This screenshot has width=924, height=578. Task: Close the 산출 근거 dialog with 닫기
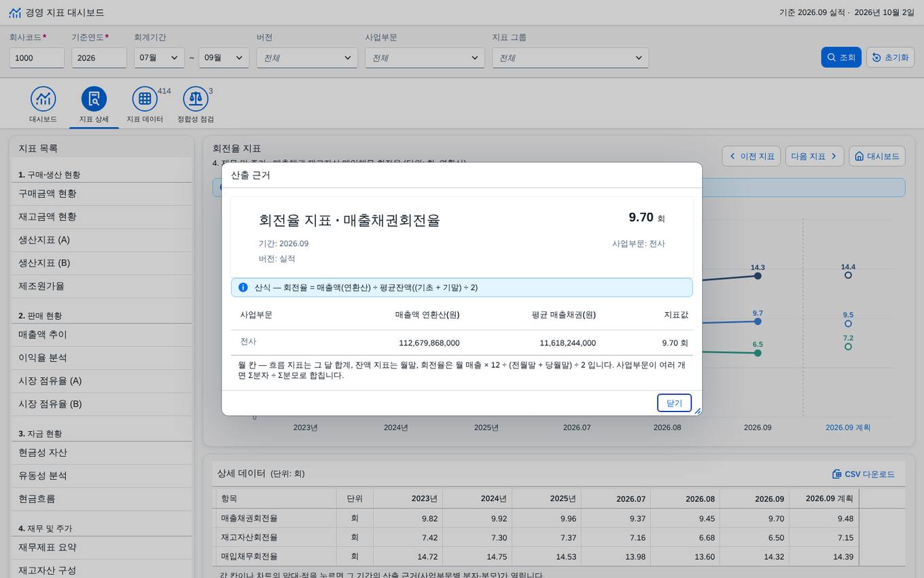click(674, 403)
